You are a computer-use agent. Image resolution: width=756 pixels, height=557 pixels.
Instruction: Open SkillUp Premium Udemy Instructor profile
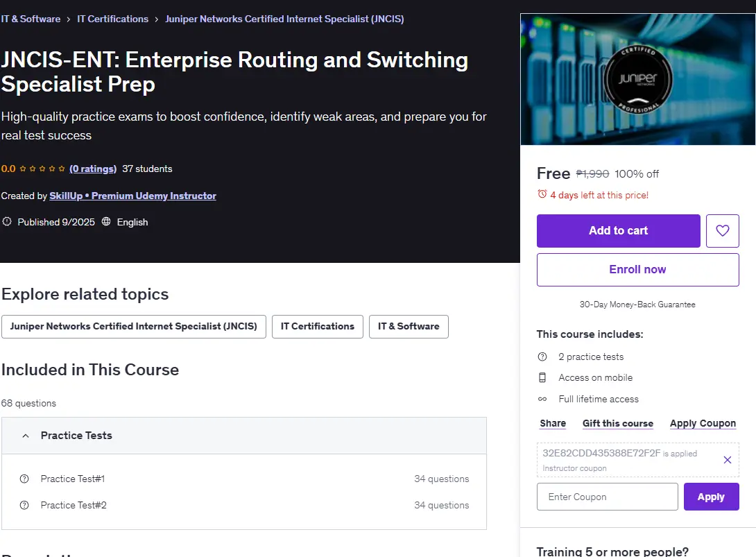132,196
